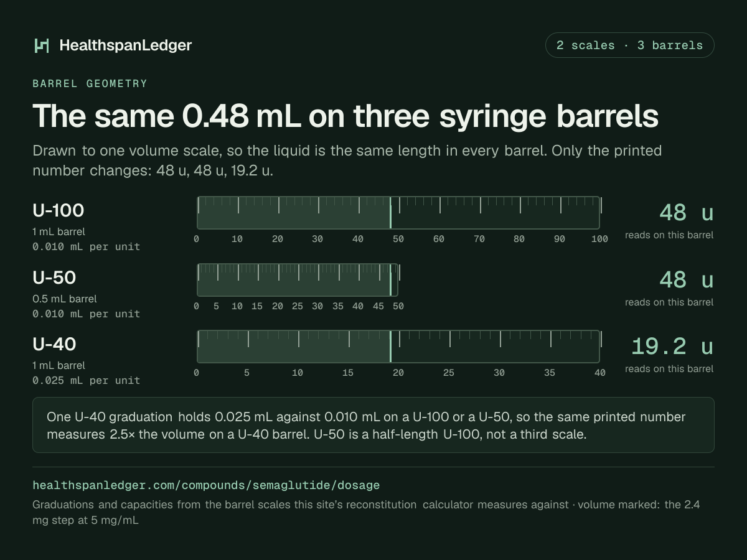
Task: Click the 48 u reading for U-100
Action: click(686, 213)
